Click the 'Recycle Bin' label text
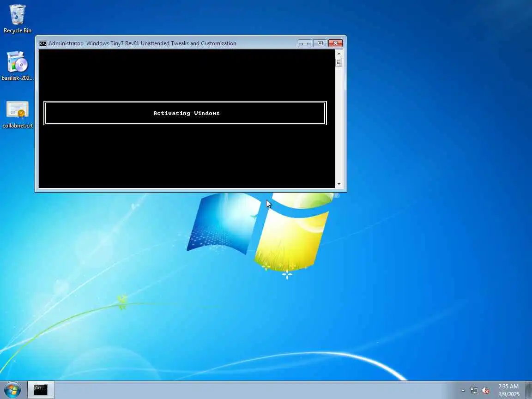532x399 pixels. coord(17,30)
